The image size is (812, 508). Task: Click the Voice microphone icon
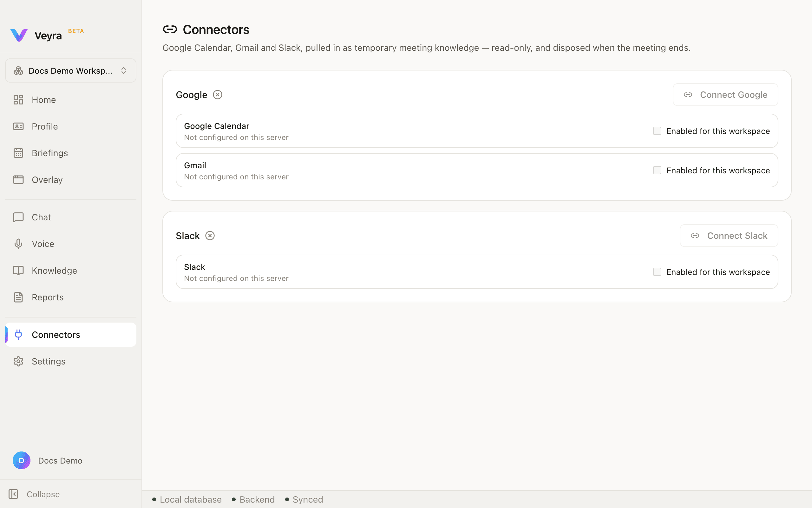pos(18,244)
